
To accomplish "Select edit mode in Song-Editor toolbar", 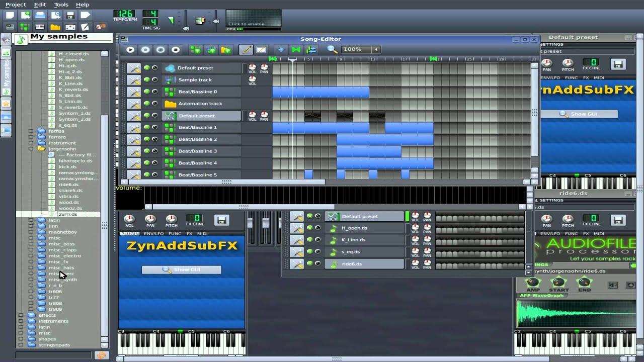I will [x=261, y=50].
